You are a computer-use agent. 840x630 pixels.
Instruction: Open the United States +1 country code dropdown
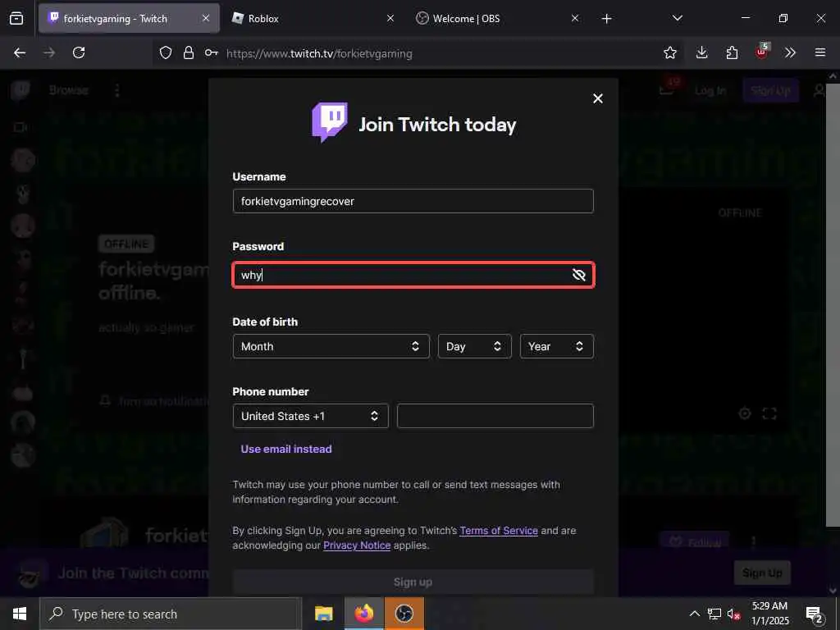[311, 416]
